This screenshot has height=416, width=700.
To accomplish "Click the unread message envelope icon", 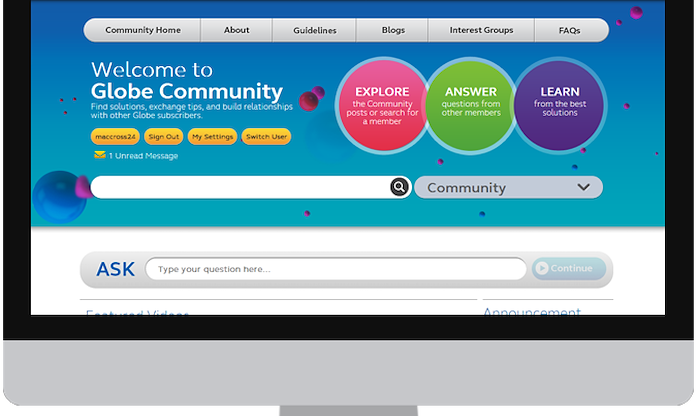I will 100,155.
